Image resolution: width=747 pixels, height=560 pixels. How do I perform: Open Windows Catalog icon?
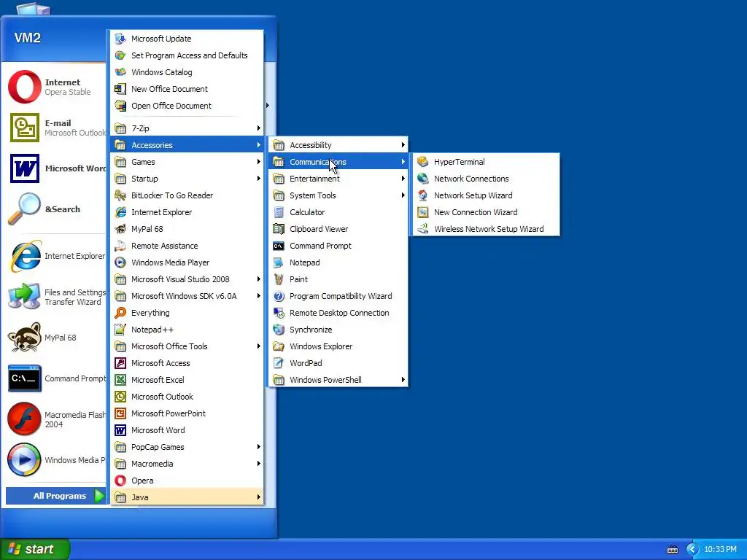pyautogui.click(x=120, y=72)
